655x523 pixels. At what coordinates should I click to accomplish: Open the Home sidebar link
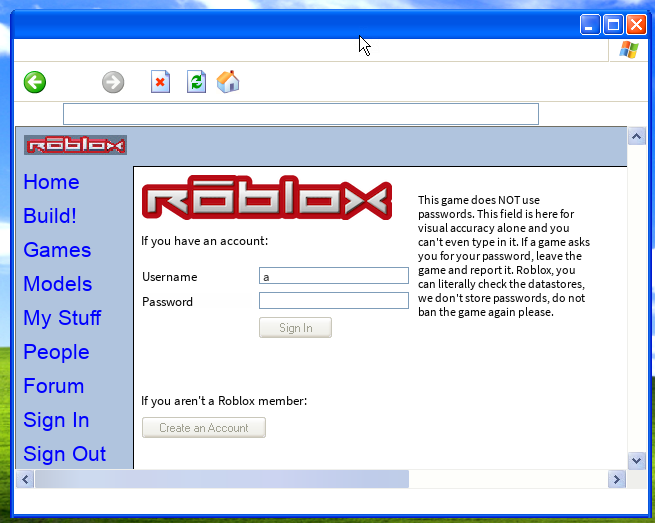click(x=51, y=182)
